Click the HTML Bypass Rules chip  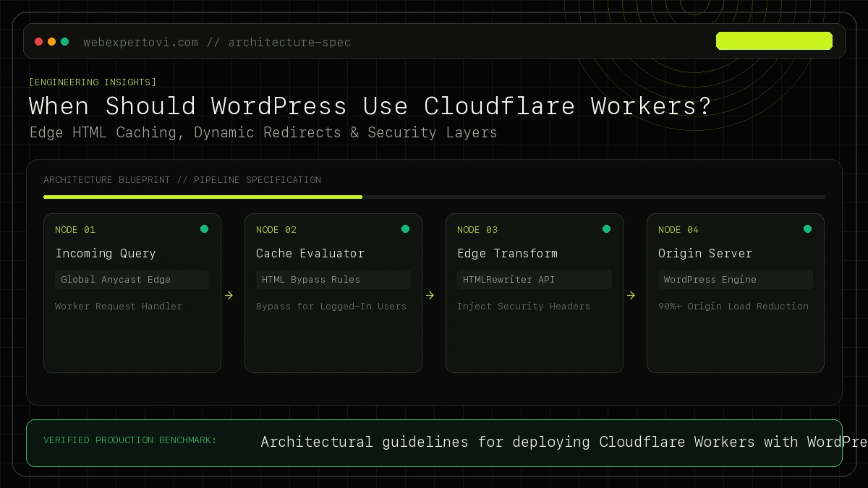click(x=333, y=279)
